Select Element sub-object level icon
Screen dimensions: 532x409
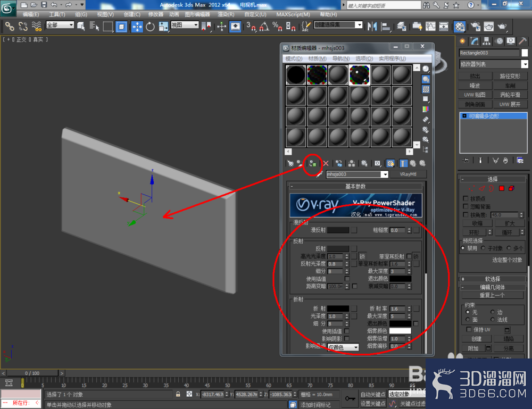pos(512,188)
